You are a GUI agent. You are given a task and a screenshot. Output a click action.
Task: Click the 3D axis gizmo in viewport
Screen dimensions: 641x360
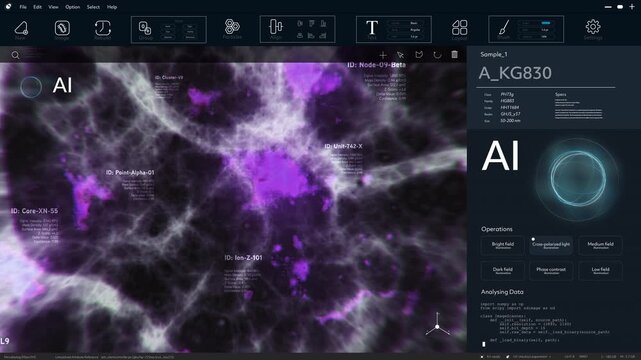[x=437, y=325]
